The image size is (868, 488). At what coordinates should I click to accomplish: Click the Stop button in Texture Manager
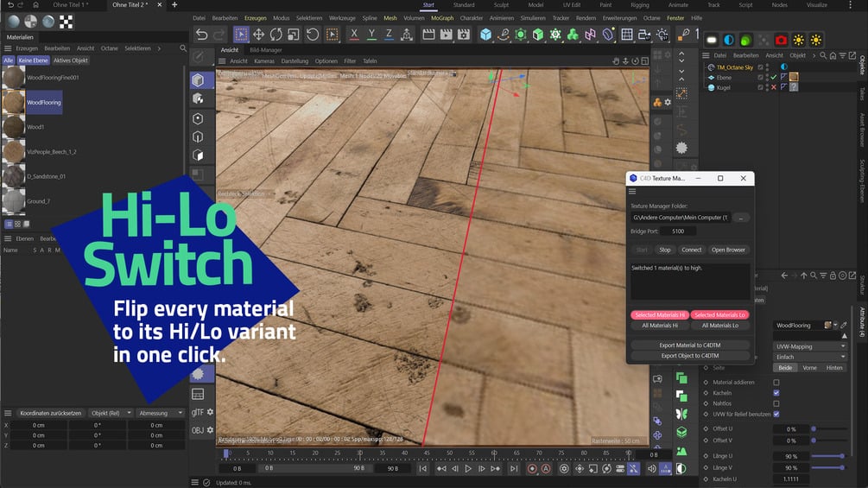665,250
